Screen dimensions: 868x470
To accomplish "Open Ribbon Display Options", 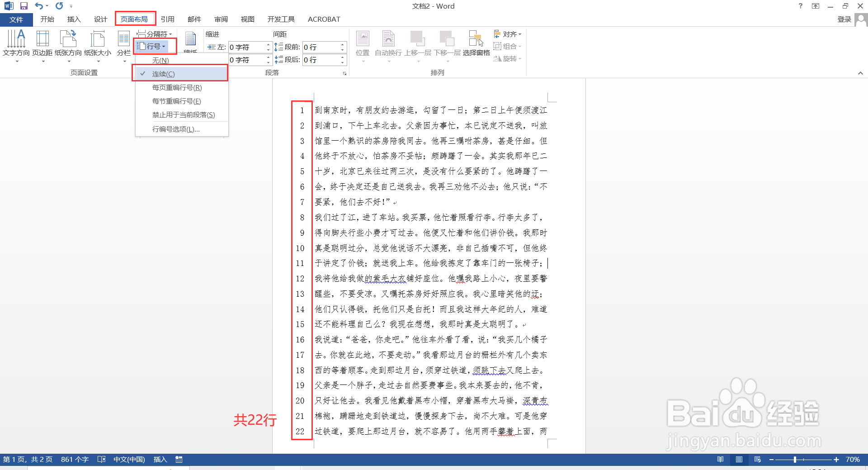I will pyautogui.click(x=816, y=6).
